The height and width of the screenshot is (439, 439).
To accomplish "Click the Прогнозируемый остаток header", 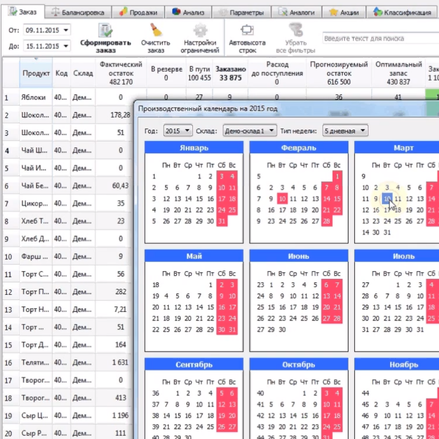I will click(339, 73).
